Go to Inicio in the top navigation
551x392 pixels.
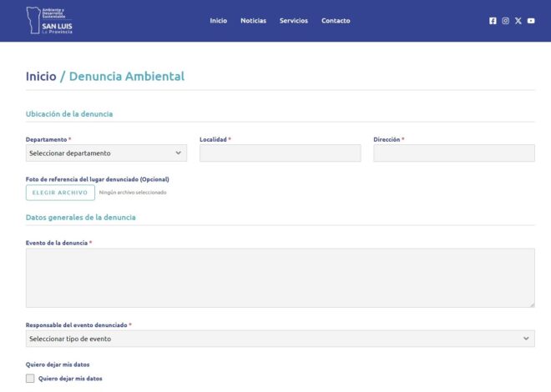point(218,21)
